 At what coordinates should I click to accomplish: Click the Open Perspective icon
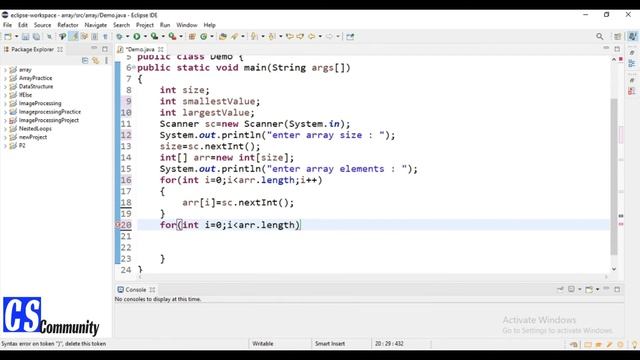tap(618, 37)
